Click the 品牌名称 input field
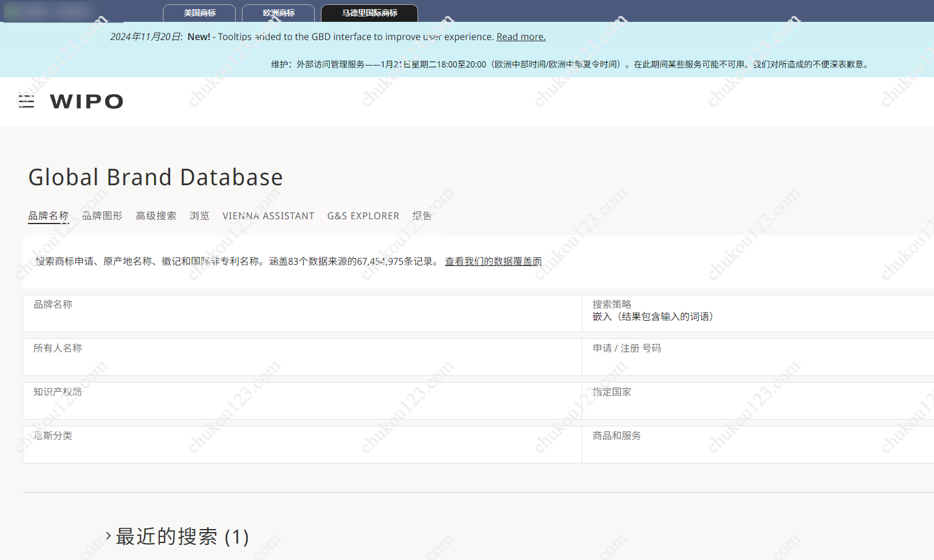 (x=302, y=313)
